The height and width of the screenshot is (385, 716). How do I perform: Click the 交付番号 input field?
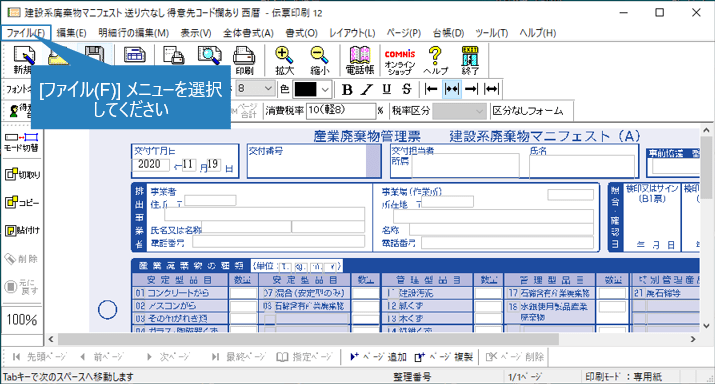[x=313, y=161]
